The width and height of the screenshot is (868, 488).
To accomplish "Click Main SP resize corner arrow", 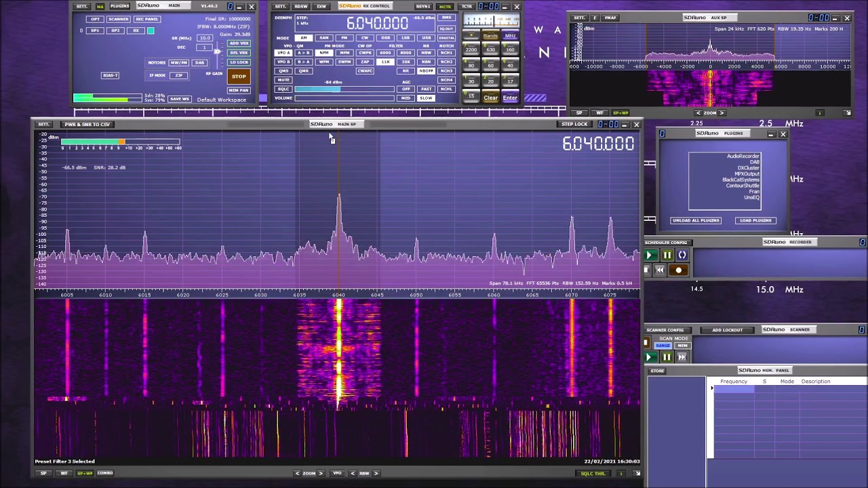I will pyautogui.click(x=637, y=473).
